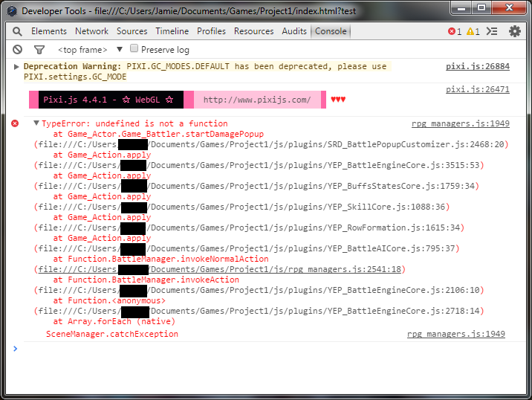Maximize the Developer Tools window
This screenshot has width=532, height=400.
click(x=481, y=8)
